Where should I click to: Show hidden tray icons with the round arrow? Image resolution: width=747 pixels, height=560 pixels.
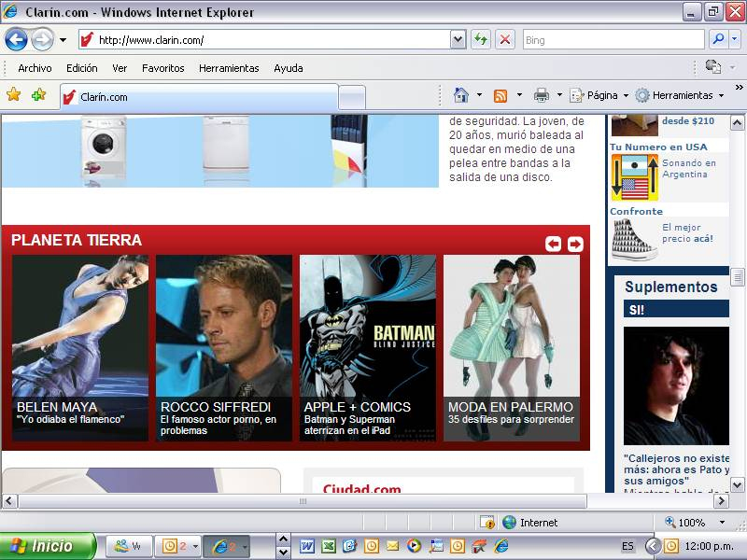point(652,546)
